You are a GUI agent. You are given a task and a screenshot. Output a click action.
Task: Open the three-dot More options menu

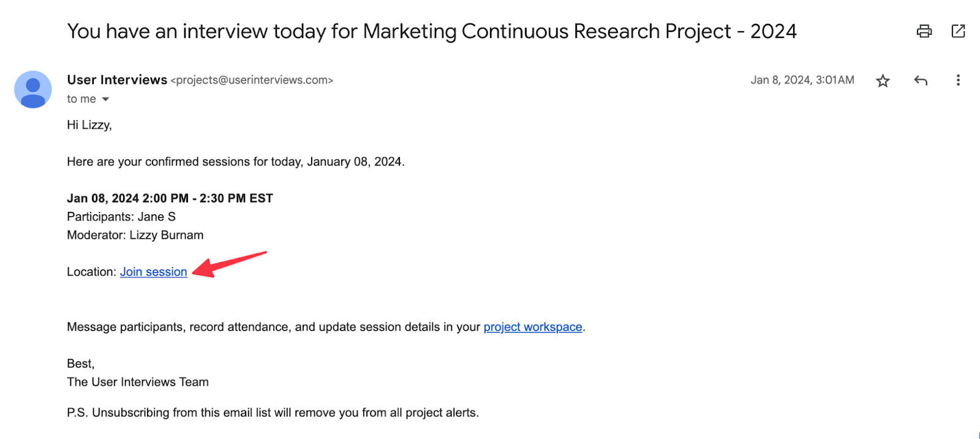[x=958, y=80]
